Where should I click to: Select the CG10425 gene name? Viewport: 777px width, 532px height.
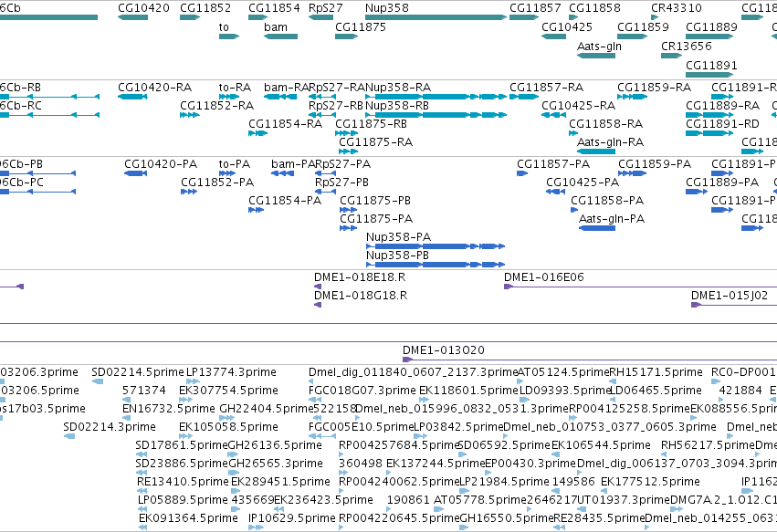[567, 27]
